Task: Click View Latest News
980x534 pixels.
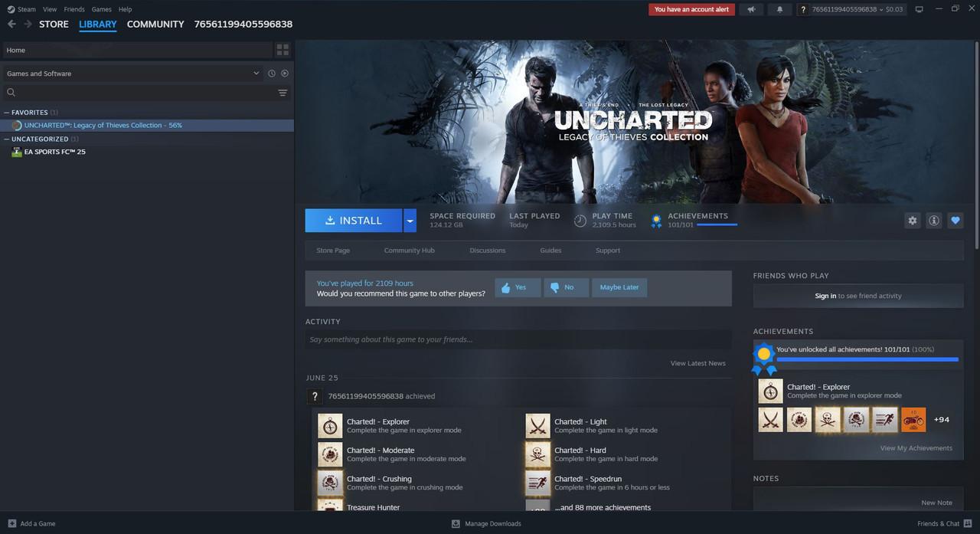Action: pyautogui.click(x=697, y=363)
